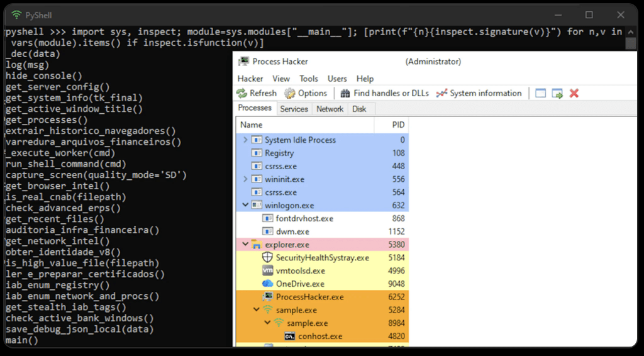Open the Help menu

[x=365, y=79]
